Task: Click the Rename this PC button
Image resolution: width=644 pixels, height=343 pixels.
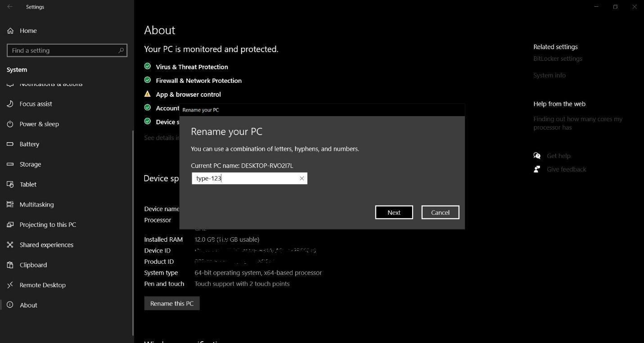Action: 171,303
